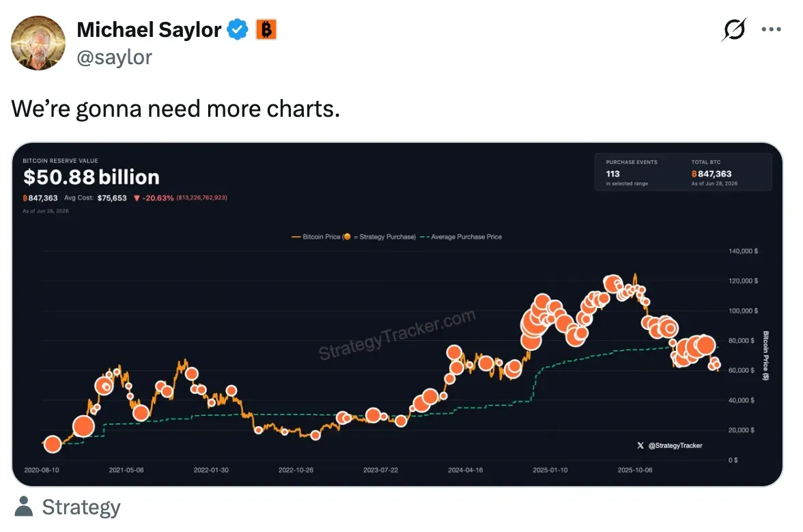Screen dimensions: 803x532
Task: Click the @StrategyTracker handle in chart
Action: point(675,445)
